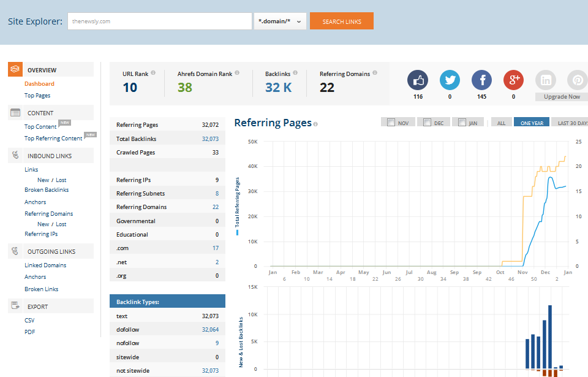Click NEW badge beside Top Referring Content
Viewport: 588px width, 377px height.
point(91,134)
